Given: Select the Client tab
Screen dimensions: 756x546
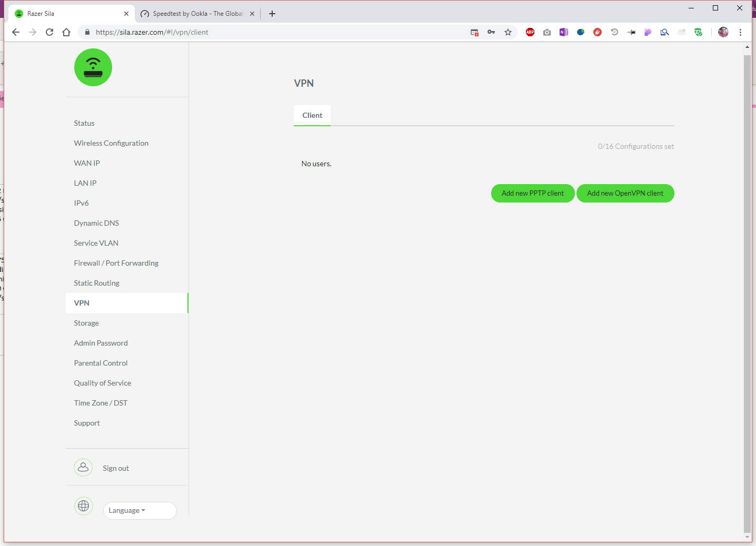Looking at the screenshot, I should pos(312,115).
